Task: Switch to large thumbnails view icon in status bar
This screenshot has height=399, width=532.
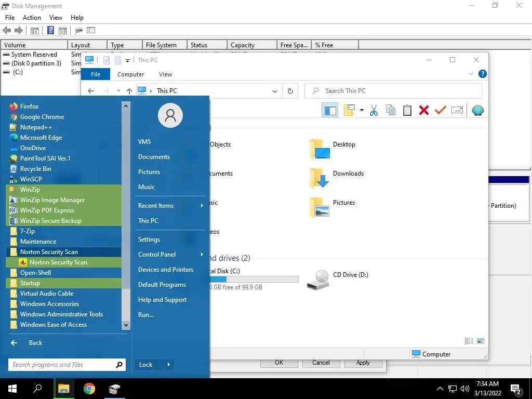Action: (481, 341)
